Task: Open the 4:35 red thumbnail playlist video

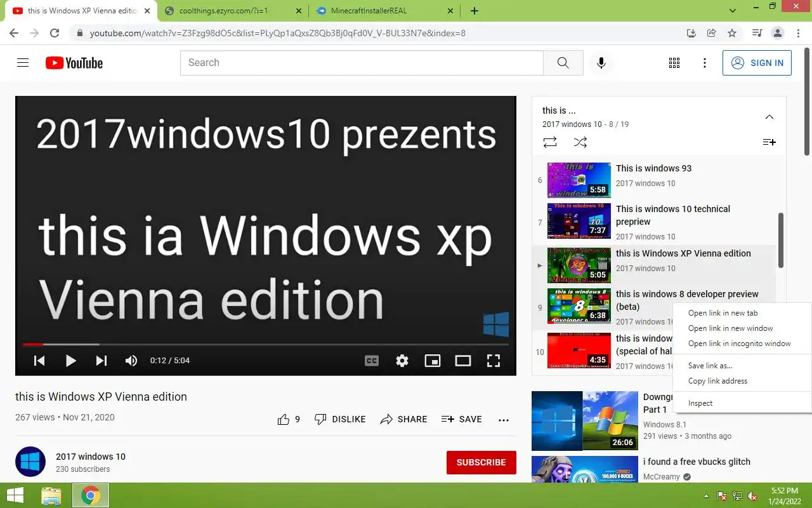Action: [579, 351]
